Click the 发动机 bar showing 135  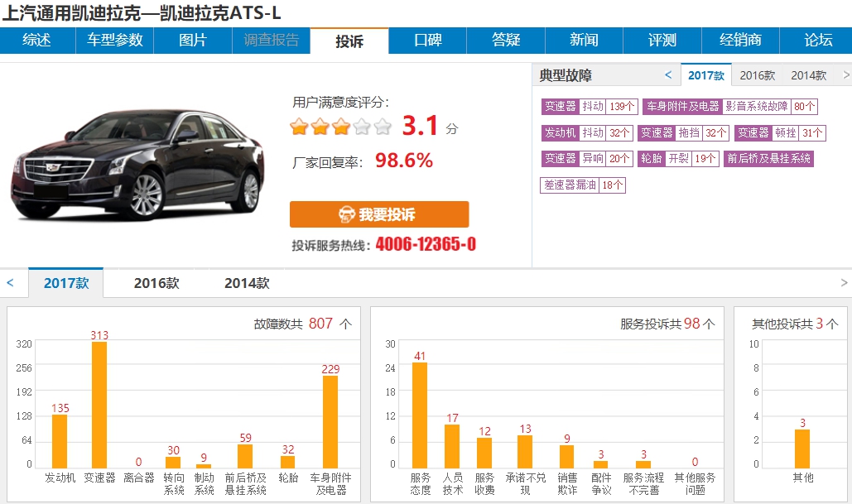point(60,441)
